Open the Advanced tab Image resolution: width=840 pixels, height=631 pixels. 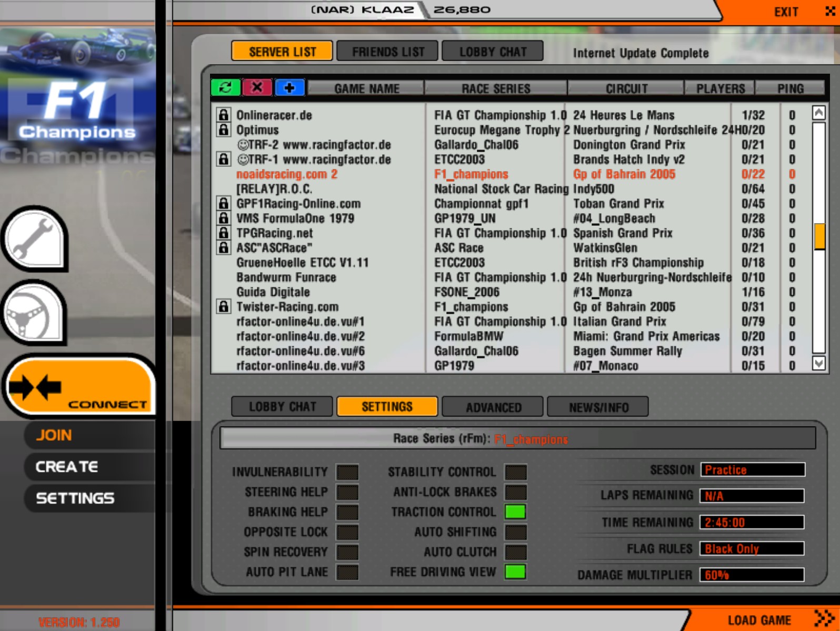tap(493, 407)
